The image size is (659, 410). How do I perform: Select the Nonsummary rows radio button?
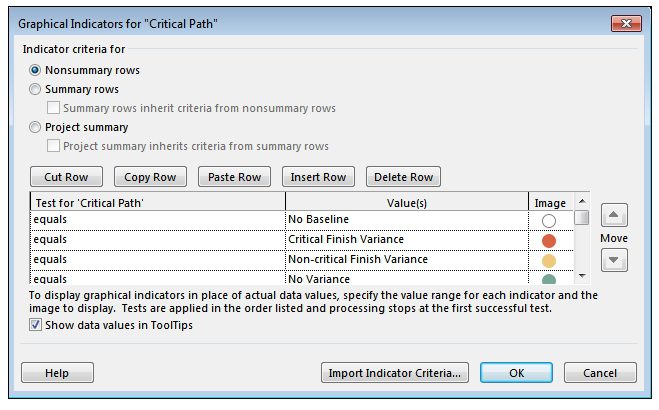(x=35, y=70)
